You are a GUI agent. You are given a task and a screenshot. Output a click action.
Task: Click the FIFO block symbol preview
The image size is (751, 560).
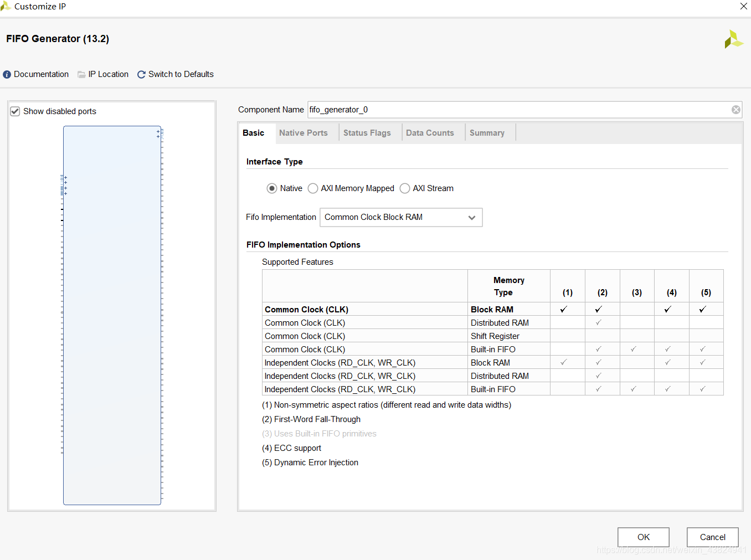point(112,315)
